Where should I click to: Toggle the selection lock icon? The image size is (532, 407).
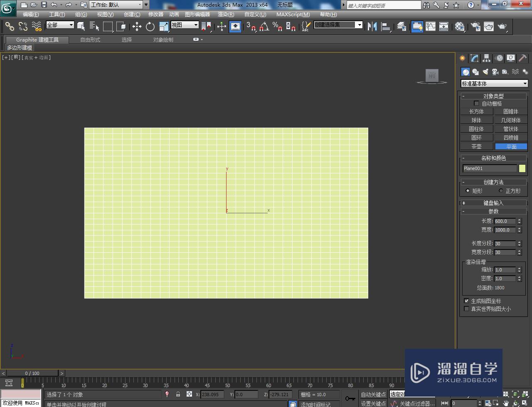178,394
